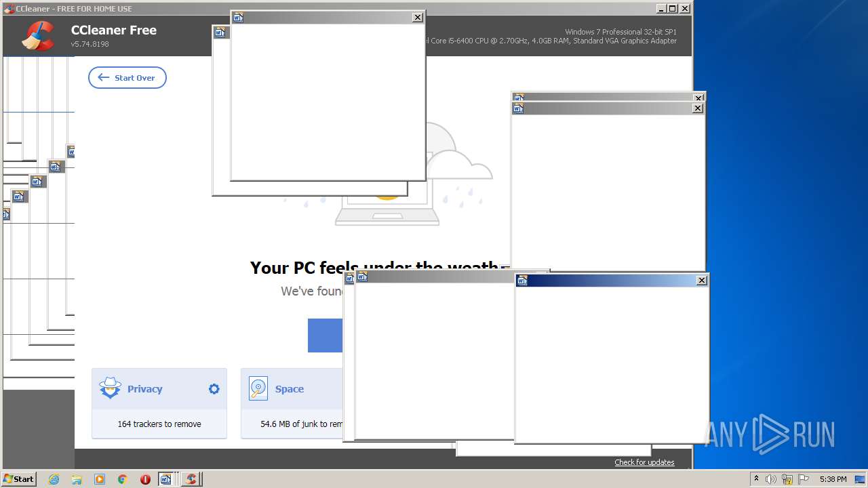The height and width of the screenshot is (488, 868).
Task: Click 'Windows 7 Professional 32-bit SP1' text
Action: pyautogui.click(x=620, y=32)
